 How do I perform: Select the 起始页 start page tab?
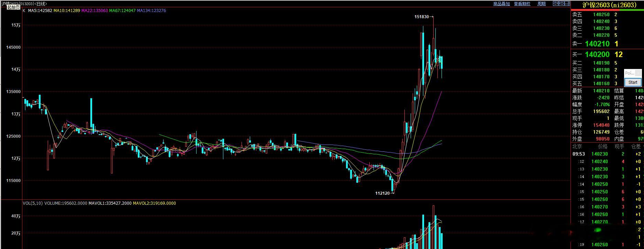[x=13, y=7]
